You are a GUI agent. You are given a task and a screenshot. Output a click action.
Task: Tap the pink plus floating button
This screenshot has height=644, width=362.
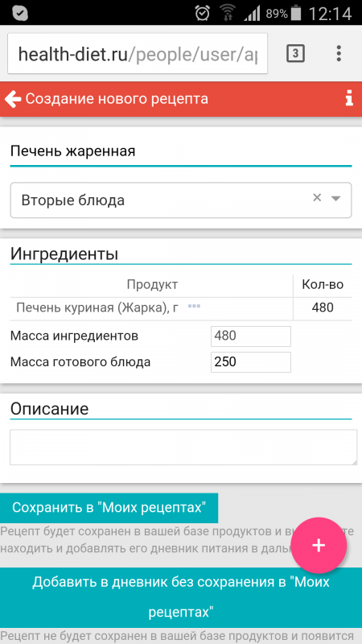(319, 545)
